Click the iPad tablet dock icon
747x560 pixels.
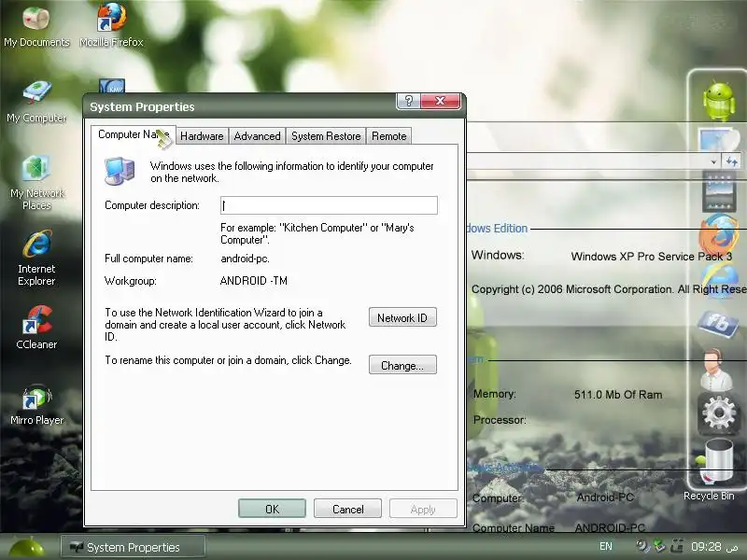pos(719,192)
